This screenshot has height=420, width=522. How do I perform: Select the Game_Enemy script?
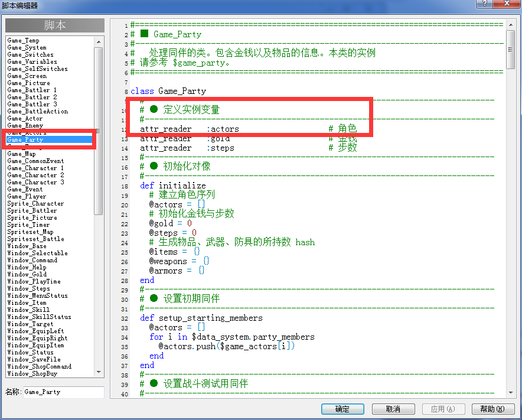coord(25,126)
